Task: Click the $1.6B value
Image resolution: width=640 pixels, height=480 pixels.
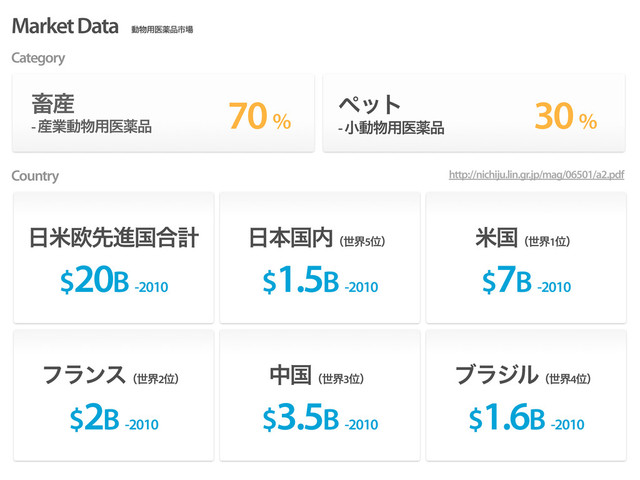Action: point(507,418)
